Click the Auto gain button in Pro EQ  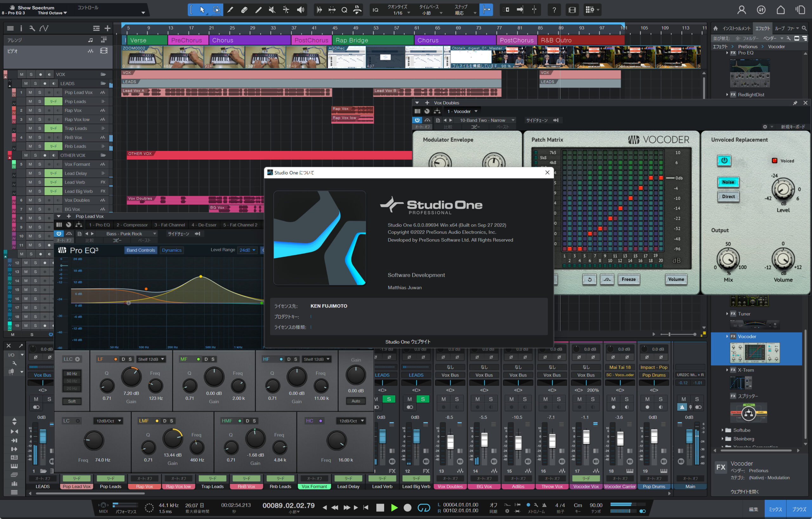[x=356, y=401]
